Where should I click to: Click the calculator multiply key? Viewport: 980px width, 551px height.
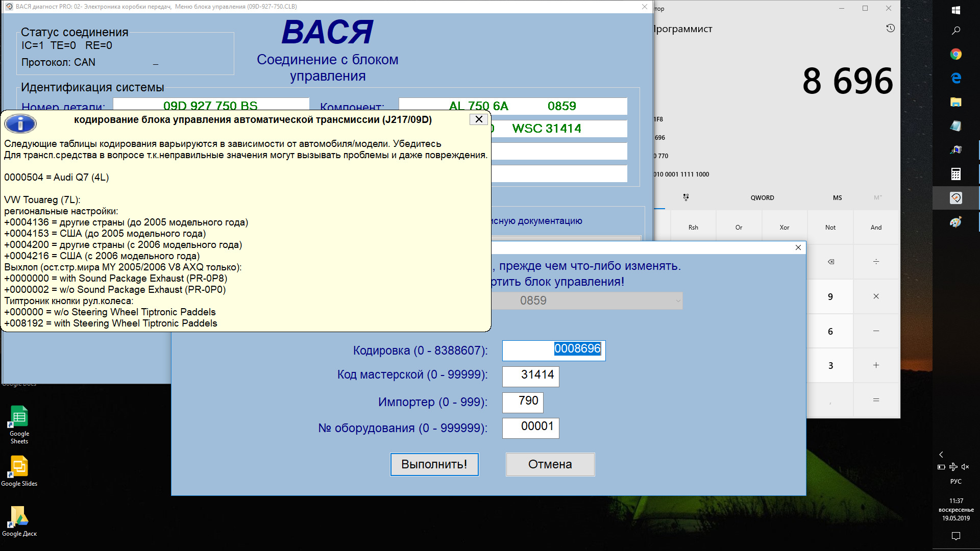tap(876, 296)
